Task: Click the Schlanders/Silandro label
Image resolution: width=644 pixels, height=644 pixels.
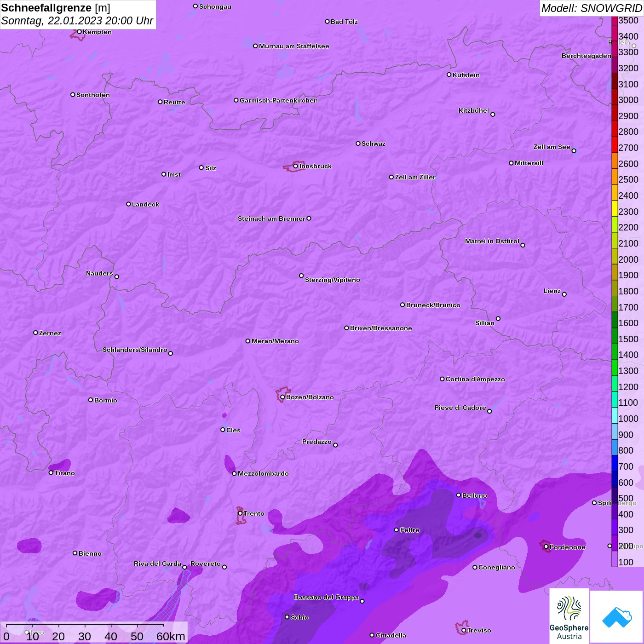Action: (x=135, y=350)
